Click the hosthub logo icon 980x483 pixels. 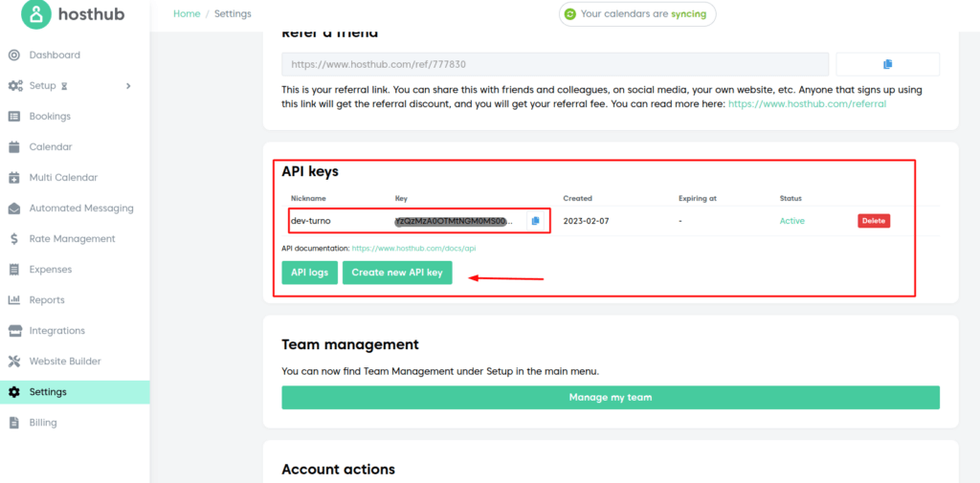[36, 14]
